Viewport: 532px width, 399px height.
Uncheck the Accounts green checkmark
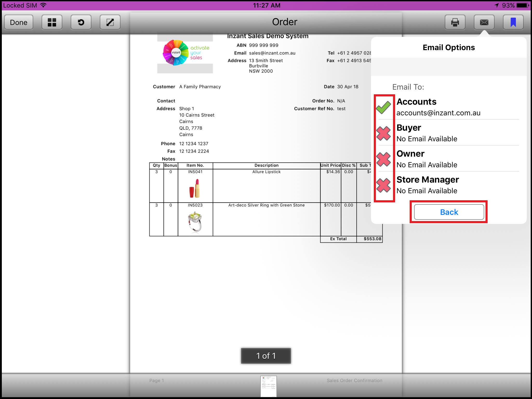point(383,107)
